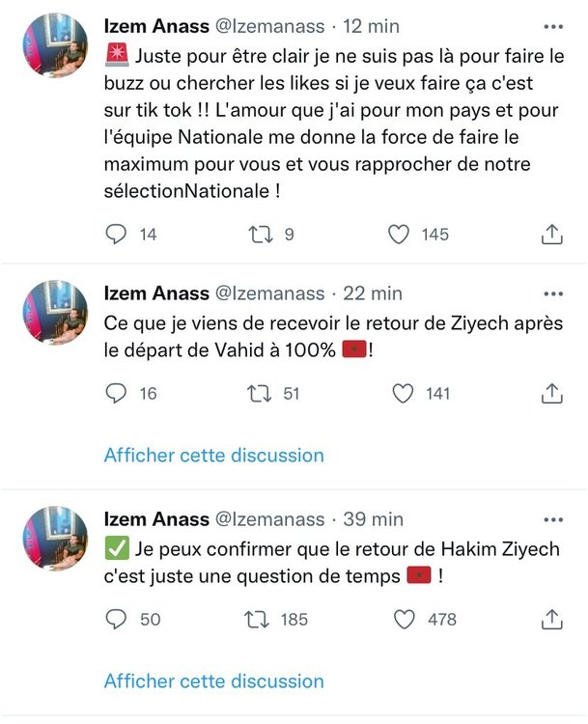Open avatar on the 39 min tweet
The image size is (588, 724).
point(55,538)
